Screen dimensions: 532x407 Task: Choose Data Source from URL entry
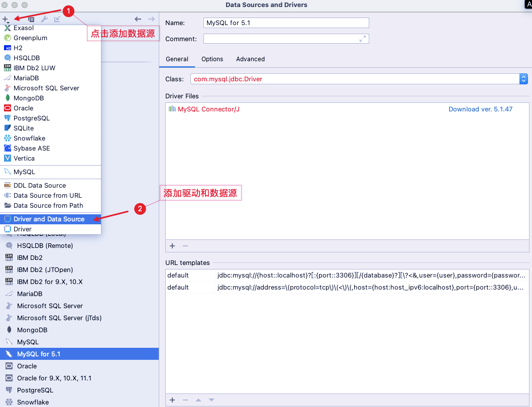[x=51, y=196]
